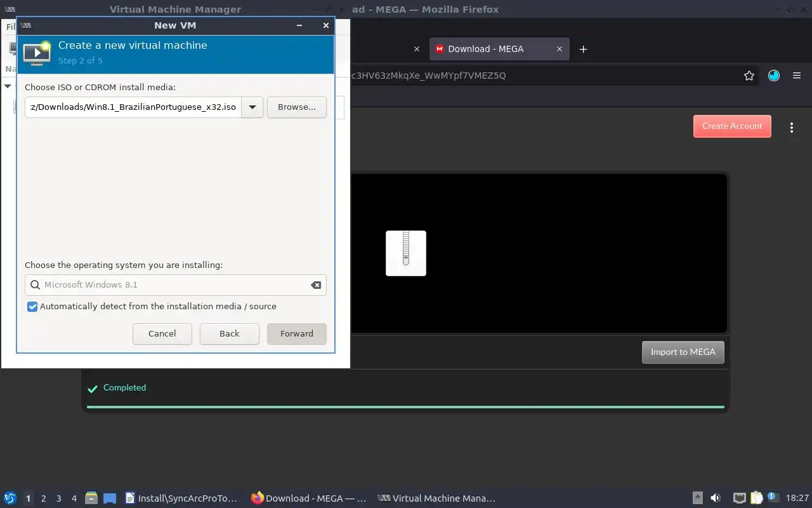
Task: Switch to Download - MEGA Firefox taskbar entry
Action: coord(309,498)
